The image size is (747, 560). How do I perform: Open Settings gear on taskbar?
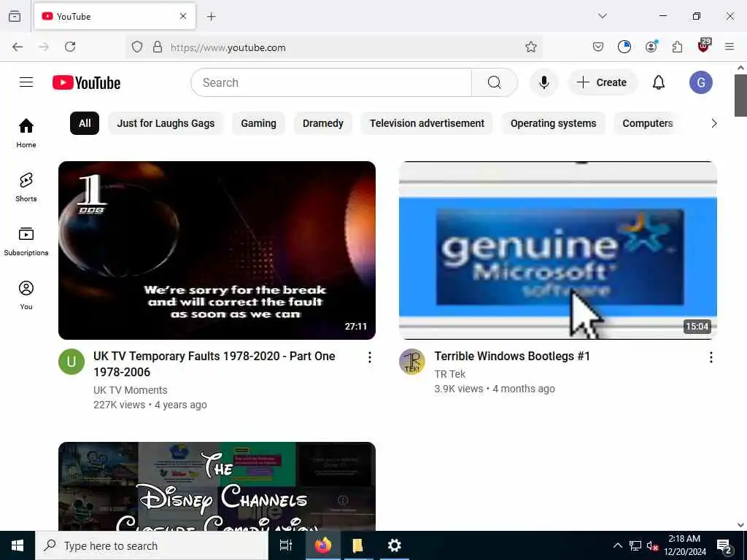395,545
